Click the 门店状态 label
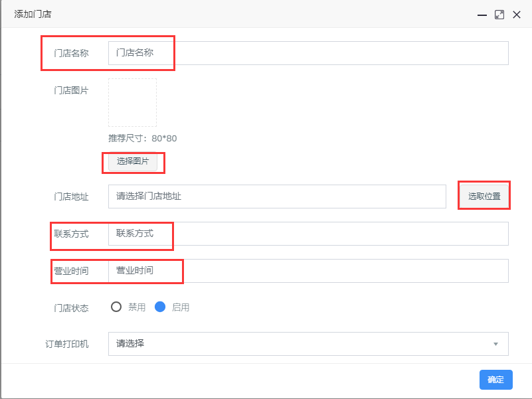 pos(71,308)
